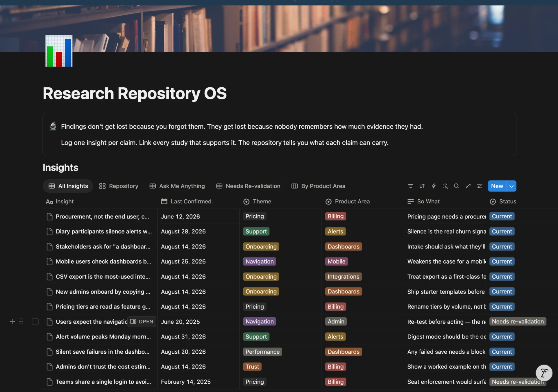
Task: Open the floating assistant button at bottom right
Action: 544,373
